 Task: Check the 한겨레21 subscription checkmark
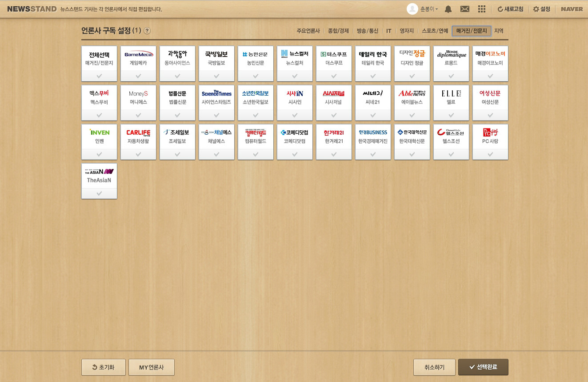[x=334, y=154]
